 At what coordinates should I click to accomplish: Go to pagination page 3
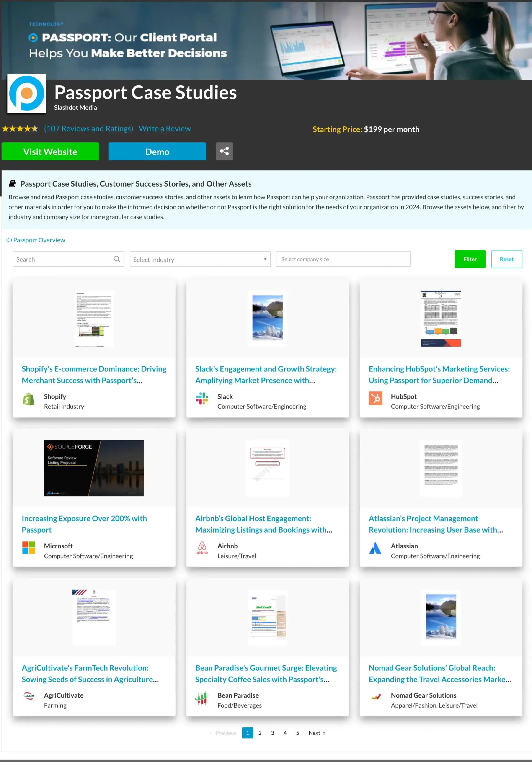click(x=272, y=733)
